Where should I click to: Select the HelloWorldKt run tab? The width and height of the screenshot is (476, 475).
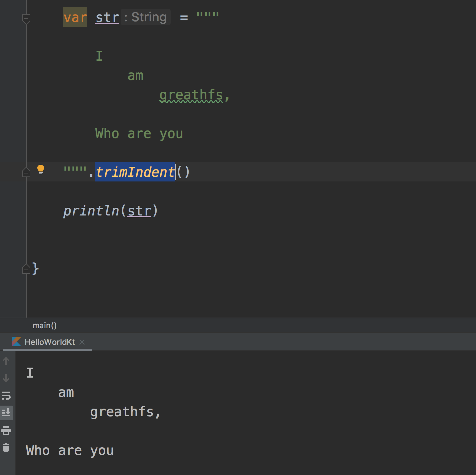(x=48, y=342)
